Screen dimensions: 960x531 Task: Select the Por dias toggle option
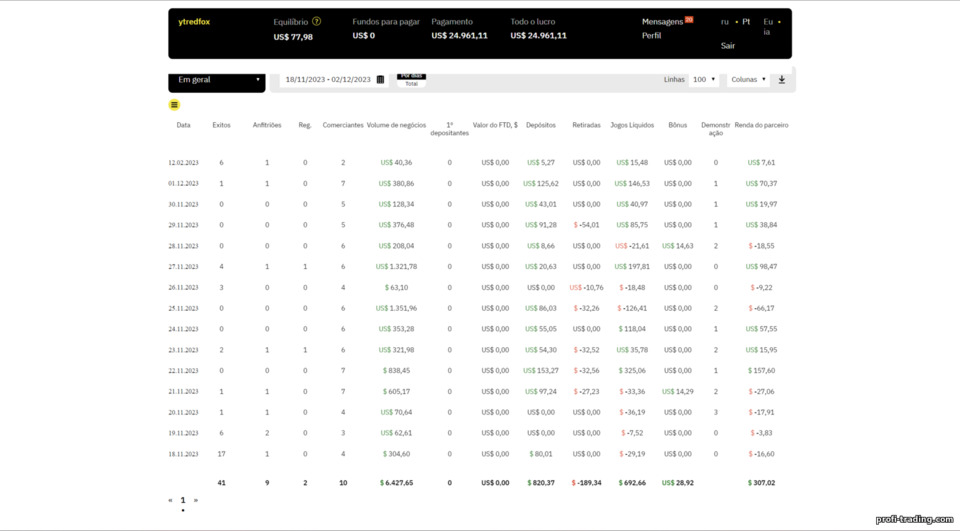(x=411, y=75)
